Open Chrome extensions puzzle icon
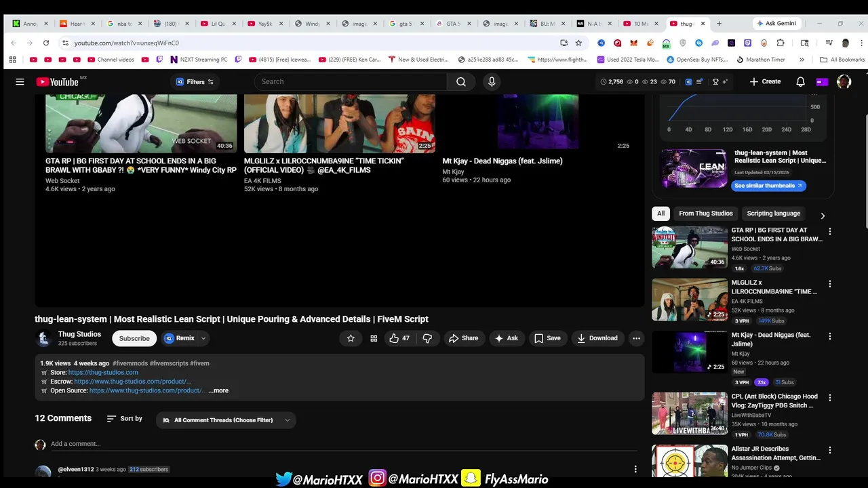Screen dimensions: 868x488 tap(781, 43)
